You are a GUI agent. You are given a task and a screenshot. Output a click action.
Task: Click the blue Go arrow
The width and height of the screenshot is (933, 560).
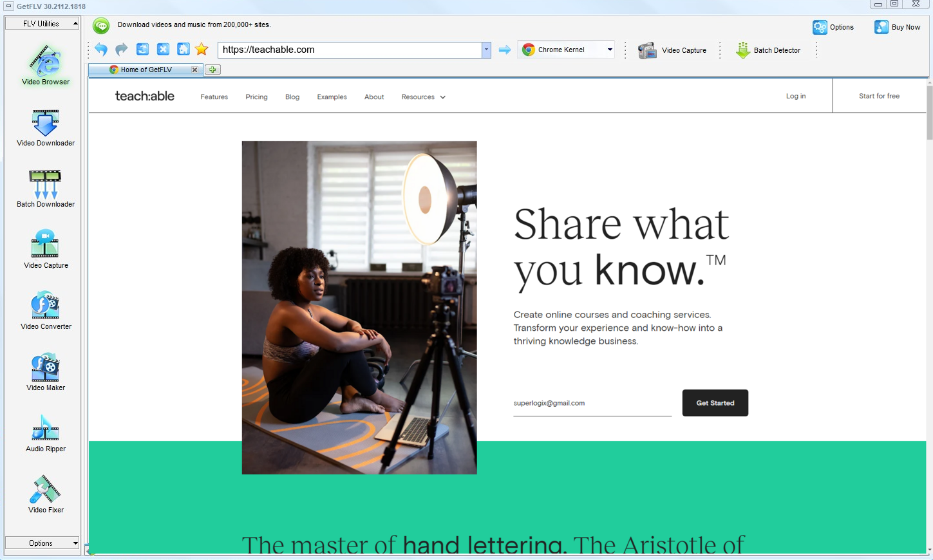tap(505, 50)
